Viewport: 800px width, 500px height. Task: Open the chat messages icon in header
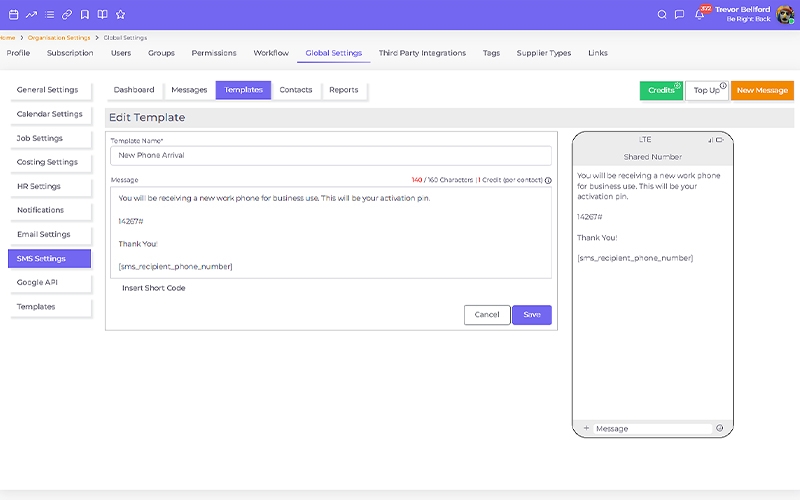[x=680, y=15]
